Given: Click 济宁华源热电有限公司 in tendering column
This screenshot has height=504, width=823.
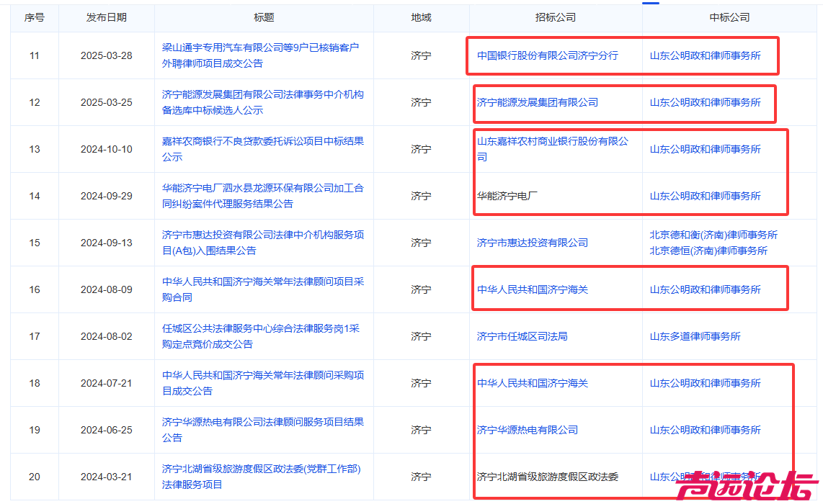Looking at the screenshot, I should click(527, 430).
